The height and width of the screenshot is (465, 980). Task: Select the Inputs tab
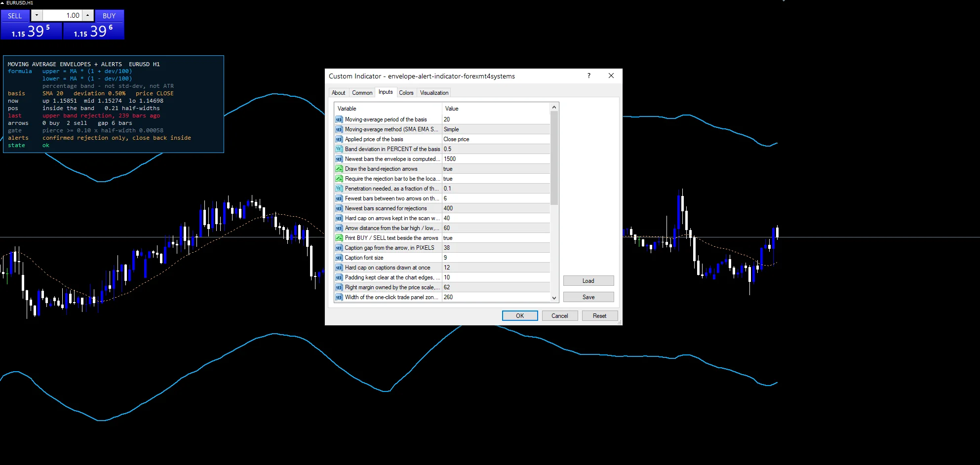click(386, 92)
